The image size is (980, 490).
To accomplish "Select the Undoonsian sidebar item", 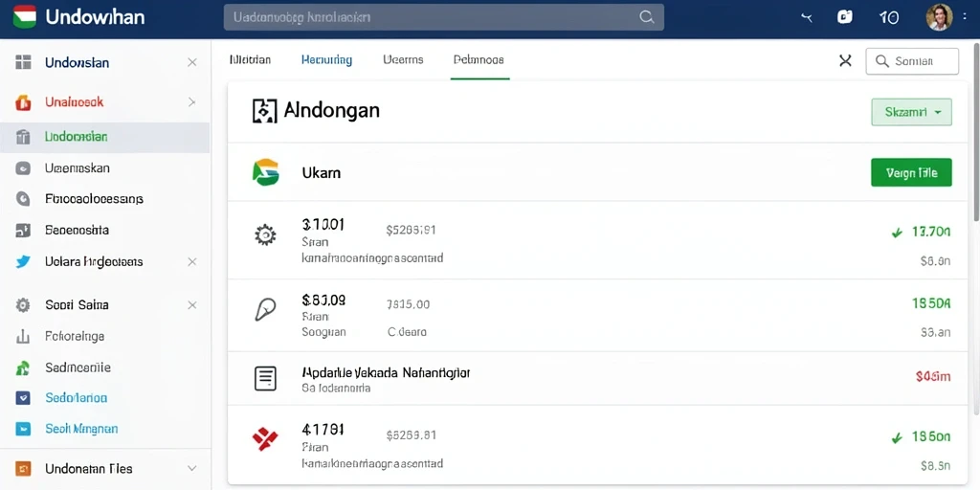I will 105,137.
